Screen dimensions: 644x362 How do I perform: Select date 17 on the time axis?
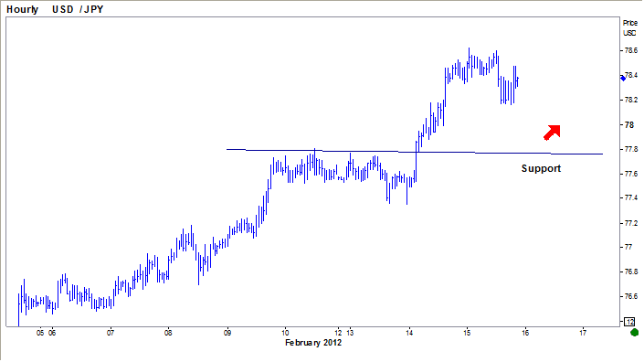tap(583, 333)
